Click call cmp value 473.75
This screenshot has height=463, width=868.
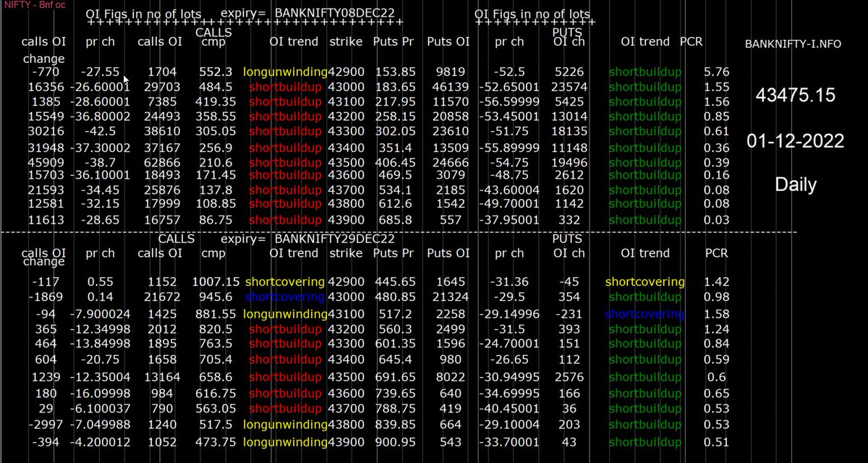[217, 443]
